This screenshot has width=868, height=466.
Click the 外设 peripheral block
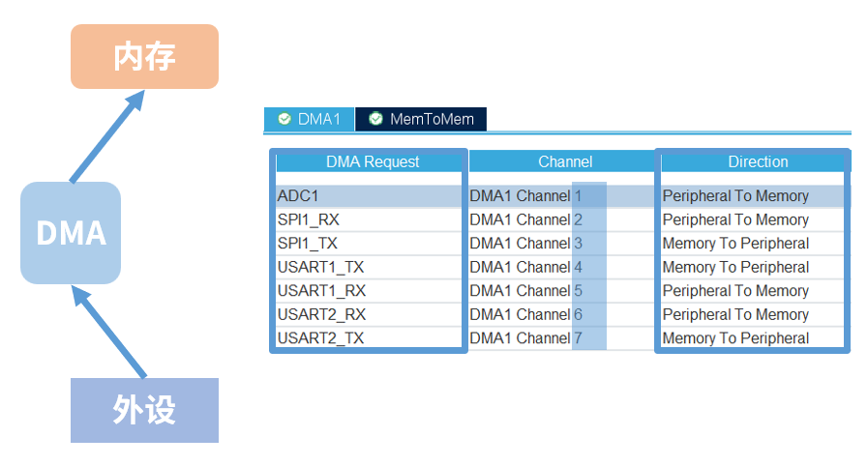[x=144, y=410]
